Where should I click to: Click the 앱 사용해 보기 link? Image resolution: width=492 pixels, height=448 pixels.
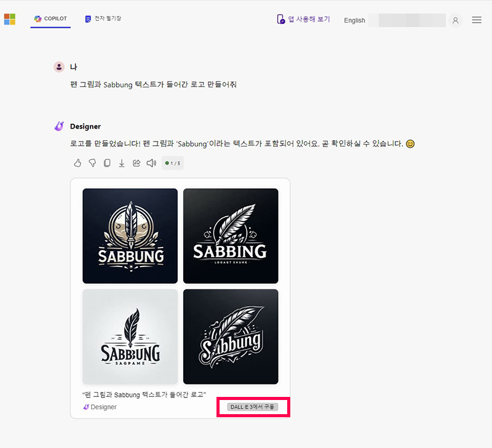click(303, 19)
